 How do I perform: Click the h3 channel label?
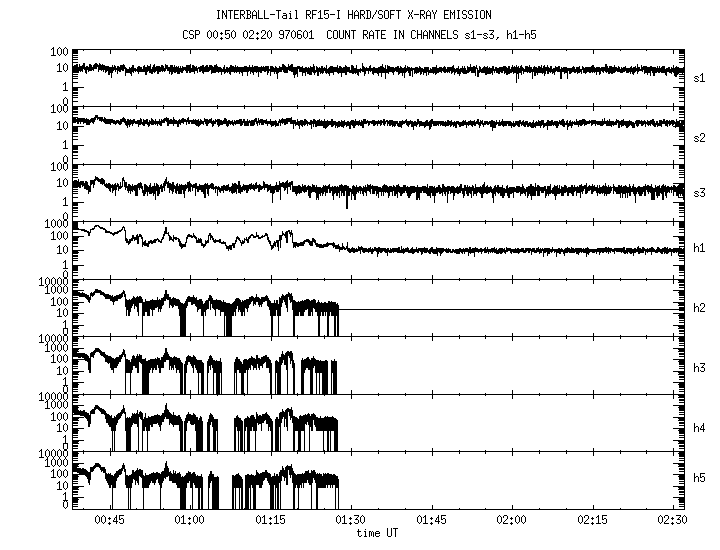click(x=699, y=368)
